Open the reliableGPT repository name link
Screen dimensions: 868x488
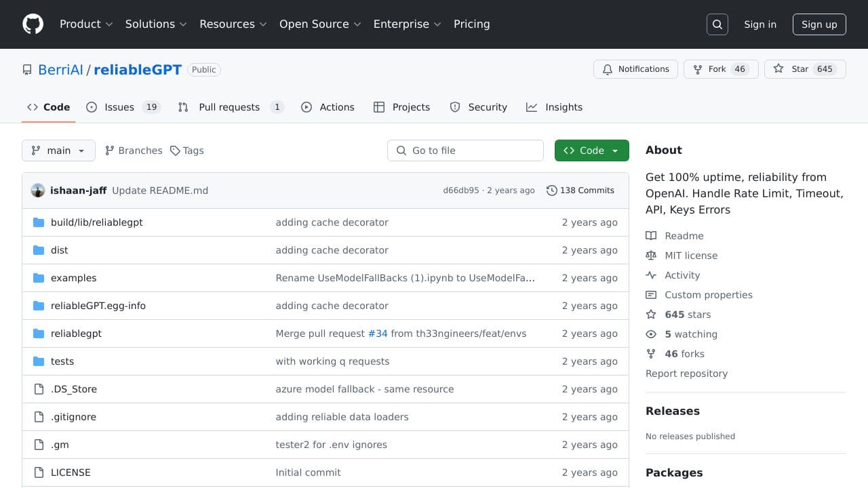click(138, 70)
